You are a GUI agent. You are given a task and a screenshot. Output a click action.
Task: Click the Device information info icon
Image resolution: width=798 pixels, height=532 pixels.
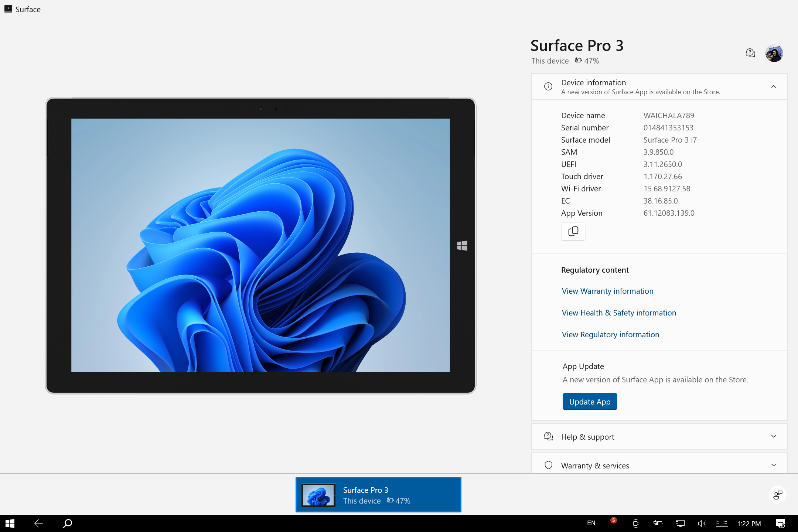click(x=548, y=86)
